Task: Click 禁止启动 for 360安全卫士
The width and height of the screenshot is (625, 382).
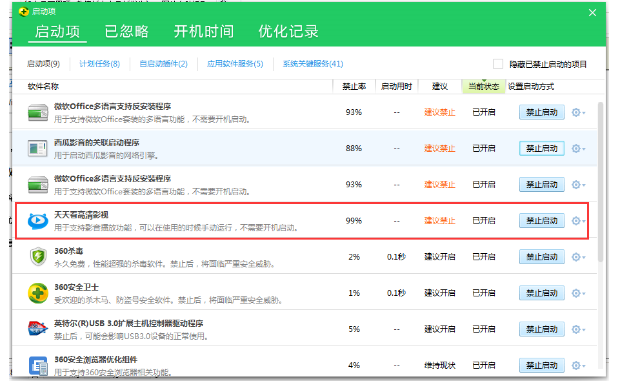Action: [x=542, y=293]
